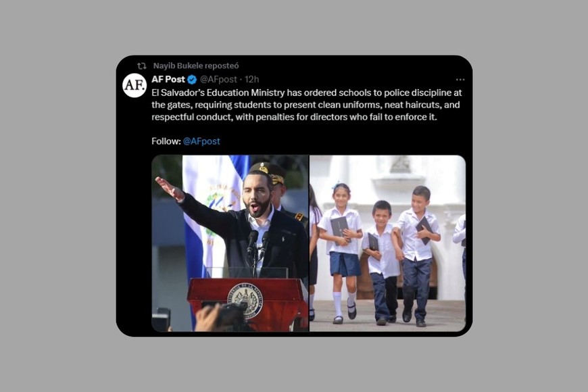Viewport: 588px width, 392px height.
Task: Open the gray @AFpost handle beside the name
Action: point(218,80)
